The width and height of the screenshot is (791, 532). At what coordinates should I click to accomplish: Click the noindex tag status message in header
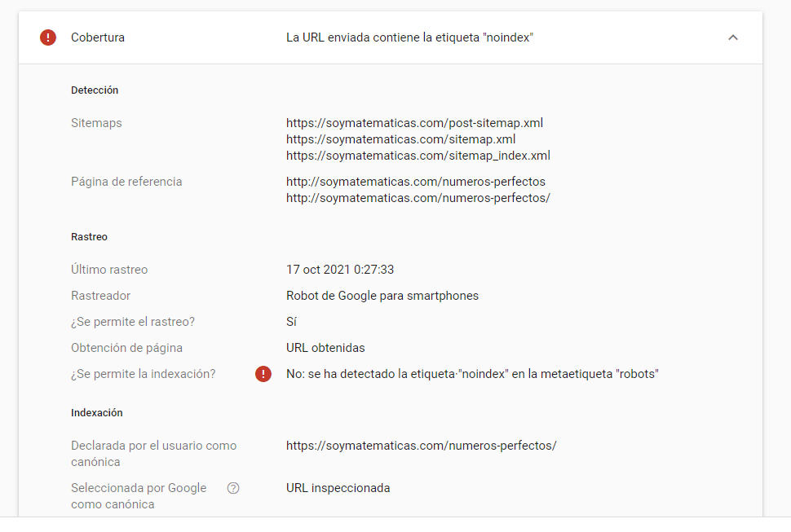point(409,37)
